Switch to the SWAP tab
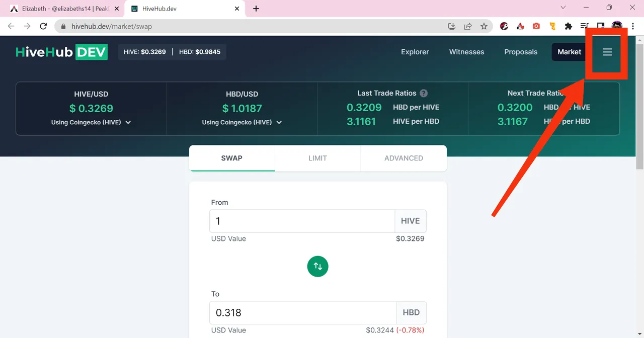644x338 pixels. pos(232,158)
